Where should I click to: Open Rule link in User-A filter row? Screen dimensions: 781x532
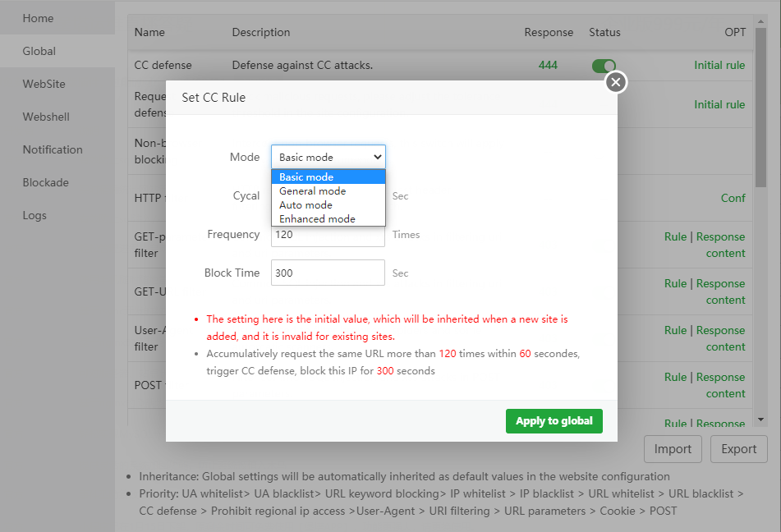point(675,331)
